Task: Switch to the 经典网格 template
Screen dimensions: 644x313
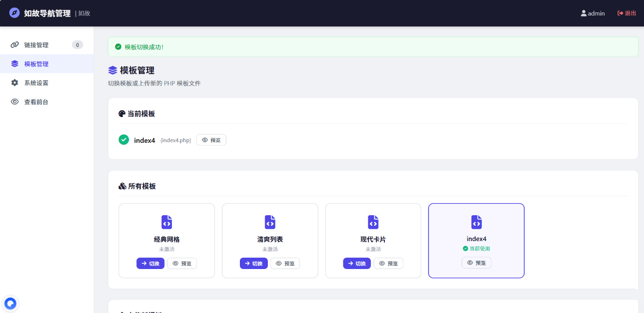Action: 151,263
